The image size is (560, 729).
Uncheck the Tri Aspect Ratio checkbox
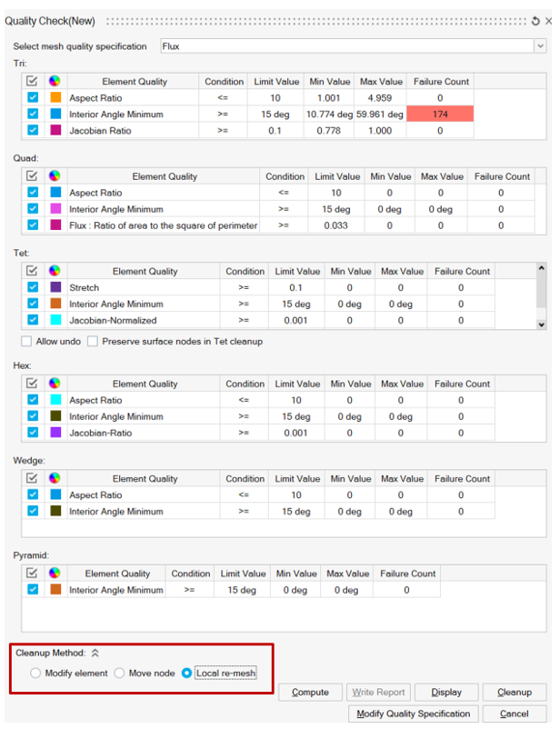coord(33,98)
